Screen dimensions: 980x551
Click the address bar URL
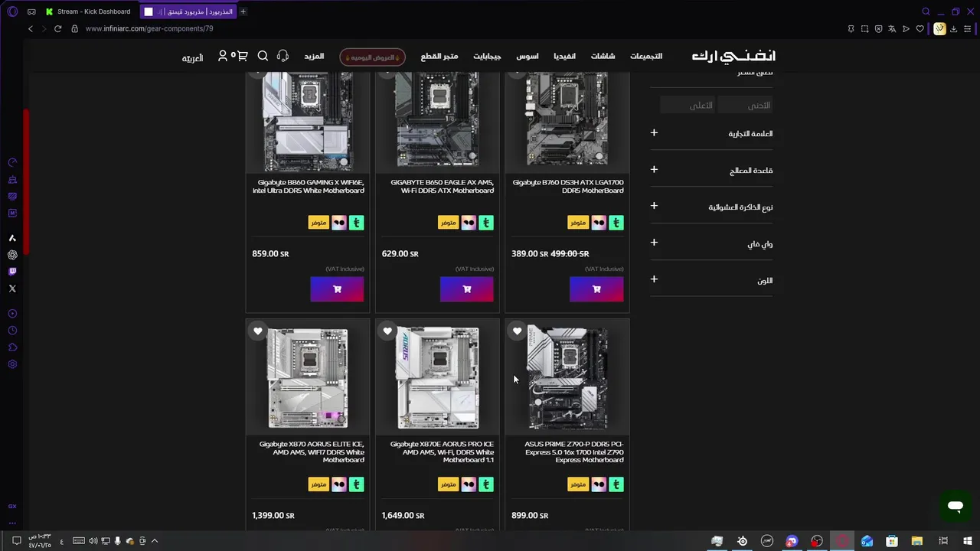[149, 28]
